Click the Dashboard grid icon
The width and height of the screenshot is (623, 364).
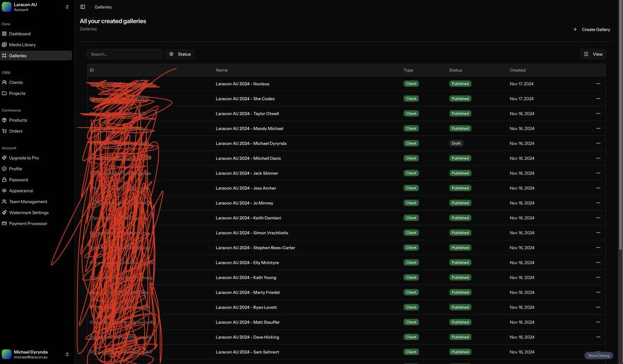[4, 34]
